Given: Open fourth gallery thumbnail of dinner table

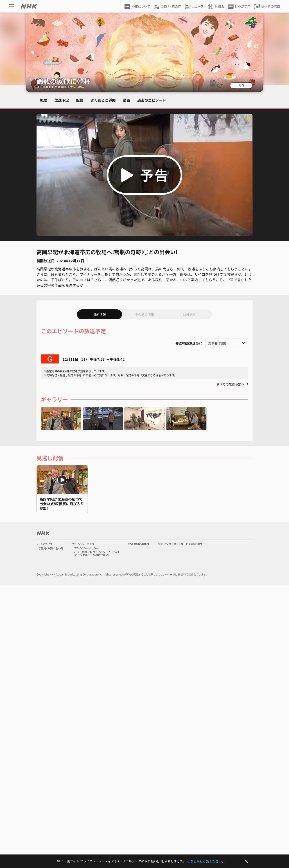Looking at the screenshot, I should [186, 419].
